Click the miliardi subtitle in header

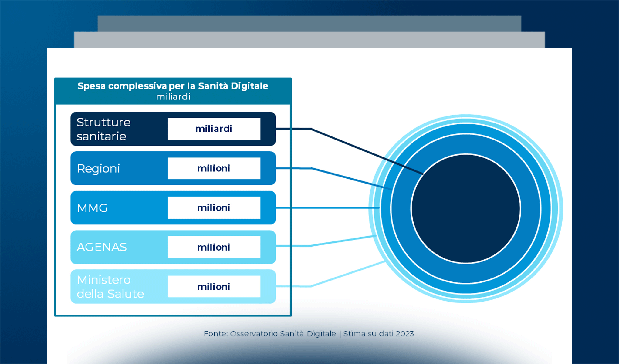point(173,97)
